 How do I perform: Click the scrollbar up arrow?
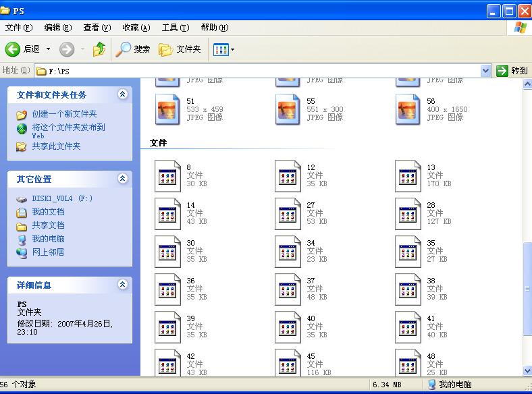[x=527, y=84]
